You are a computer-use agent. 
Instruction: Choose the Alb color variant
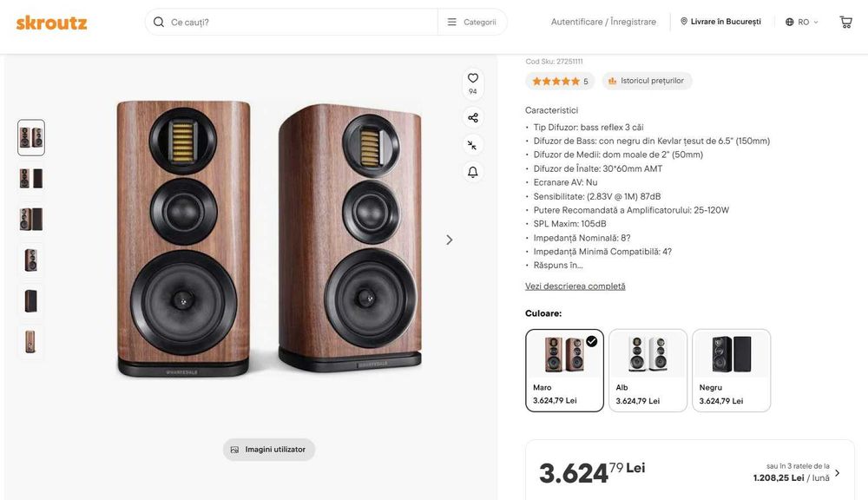[648, 370]
